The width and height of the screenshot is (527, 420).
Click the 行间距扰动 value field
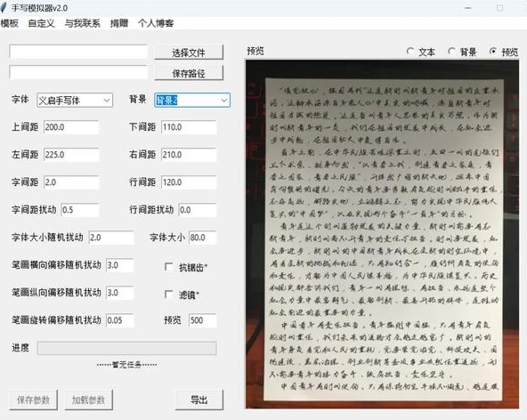coord(198,210)
